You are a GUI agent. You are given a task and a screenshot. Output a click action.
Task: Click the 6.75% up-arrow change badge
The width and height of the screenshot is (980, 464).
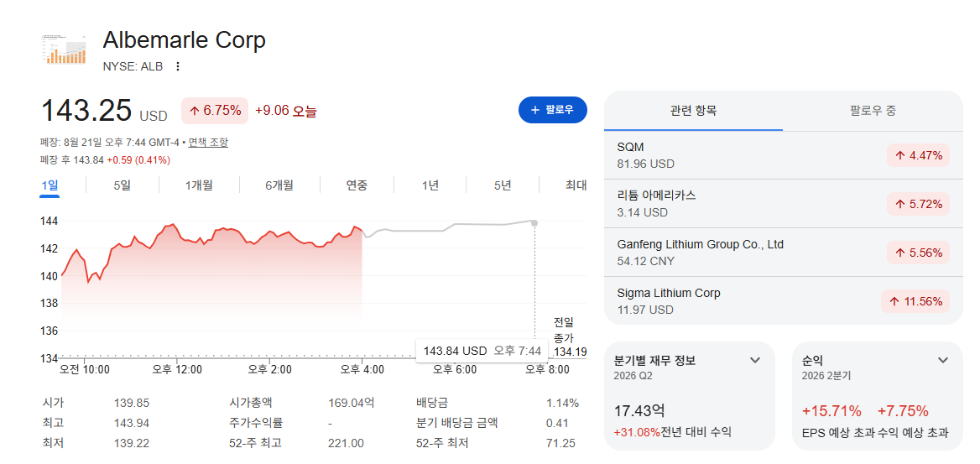(215, 111)
